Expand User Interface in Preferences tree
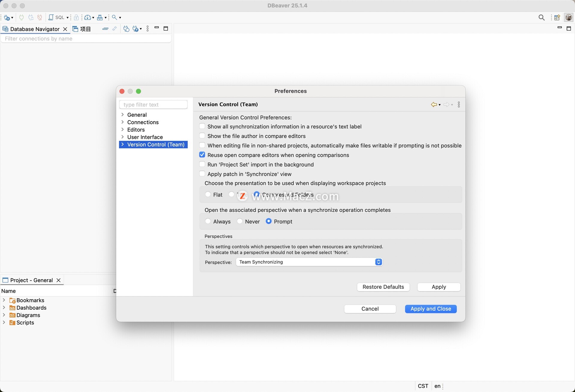 (x=122, y=137)
